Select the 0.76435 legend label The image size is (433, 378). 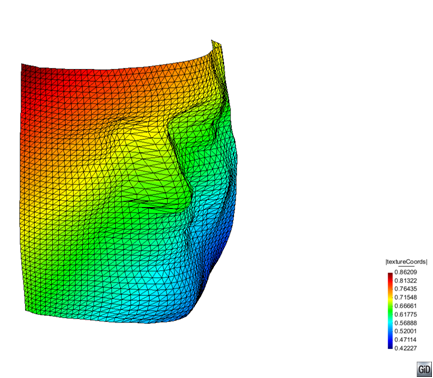(x=406, y=289)
